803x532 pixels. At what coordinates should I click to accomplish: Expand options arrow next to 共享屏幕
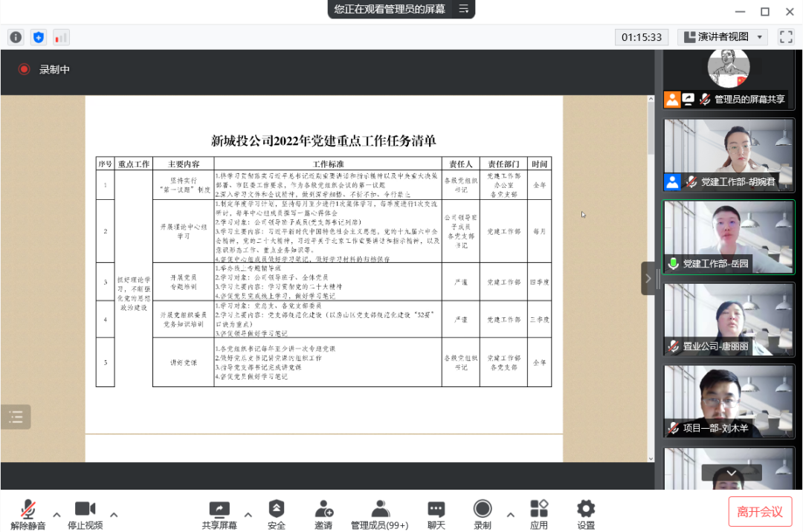coord(248,514)
